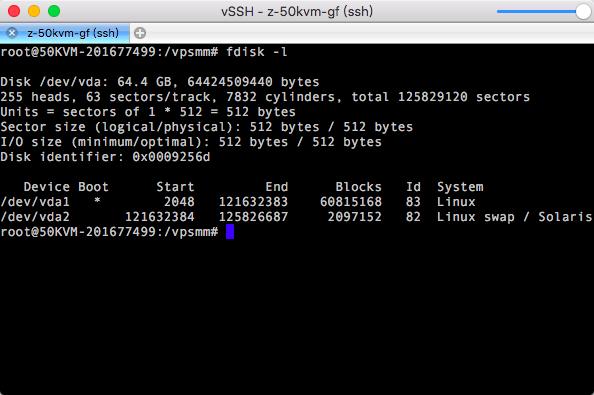Close the vSSH window with the red button
The height and width of the screenshot is (395, 594).
coord(14,11)
